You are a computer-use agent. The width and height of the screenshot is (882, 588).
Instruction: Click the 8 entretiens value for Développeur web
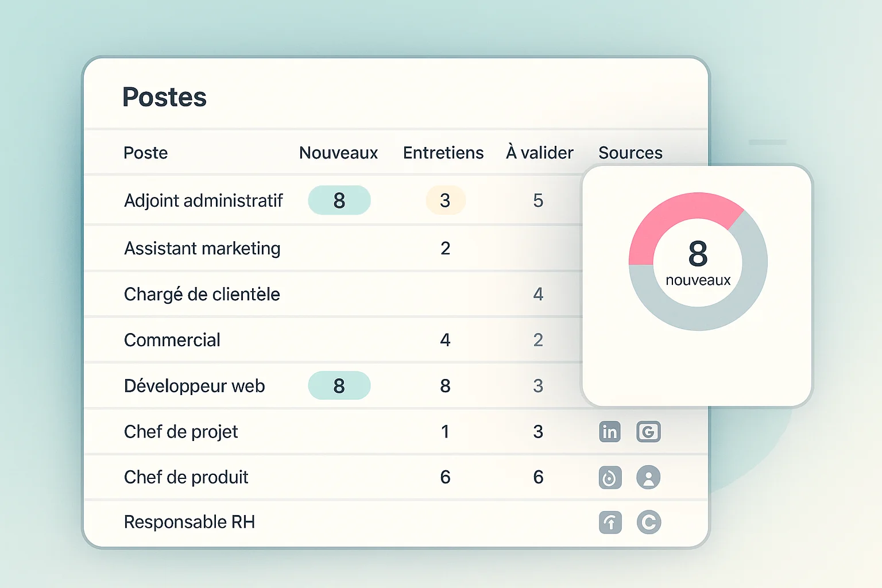click(446, 386)
